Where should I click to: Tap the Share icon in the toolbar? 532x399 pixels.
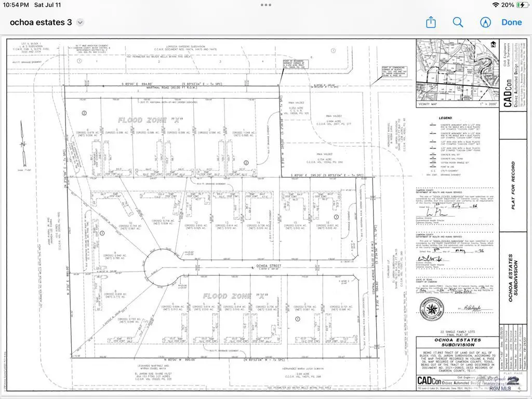pos(431,22)
